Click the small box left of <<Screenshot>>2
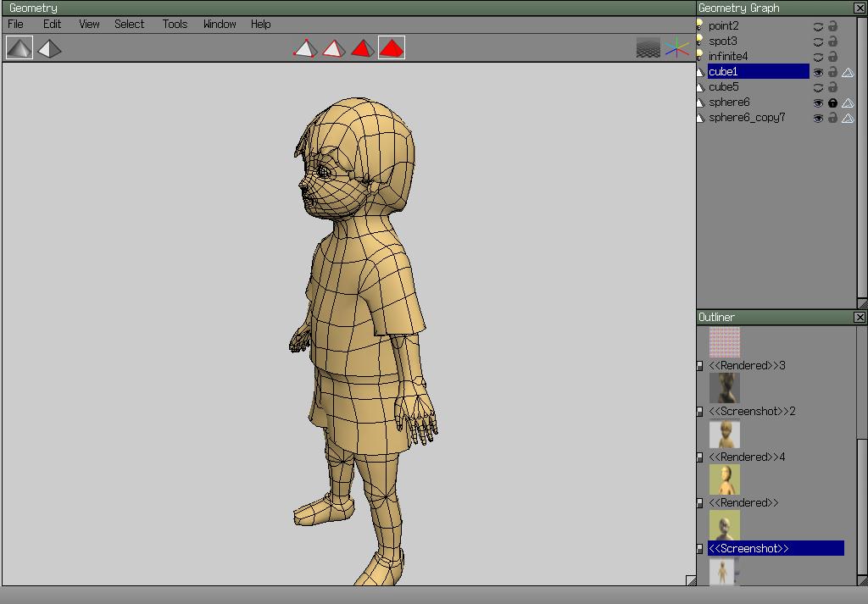The width and height of the screenshot is (868, 604). [x=699, y=412]
